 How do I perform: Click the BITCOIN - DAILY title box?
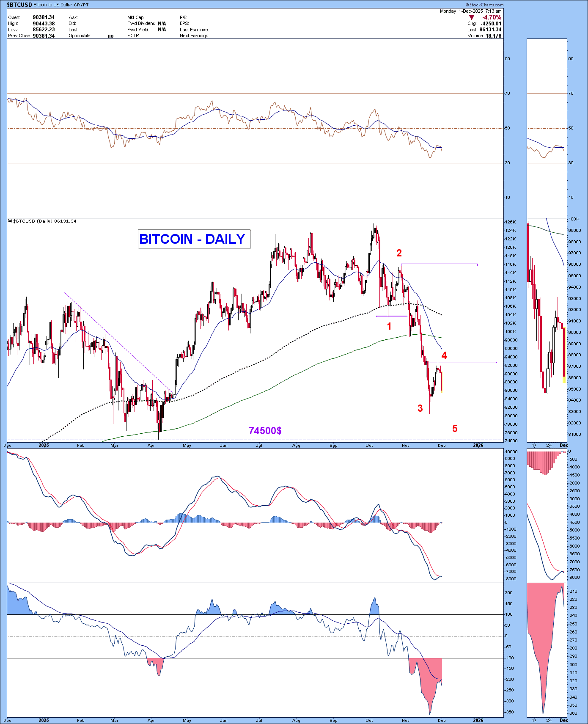(194, 239)
